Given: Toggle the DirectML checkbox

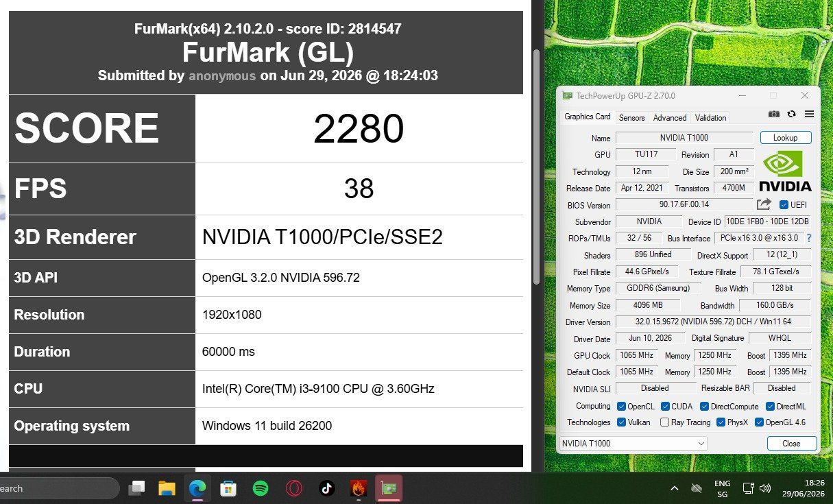Looking at the screenshot, I should point(770,406).
